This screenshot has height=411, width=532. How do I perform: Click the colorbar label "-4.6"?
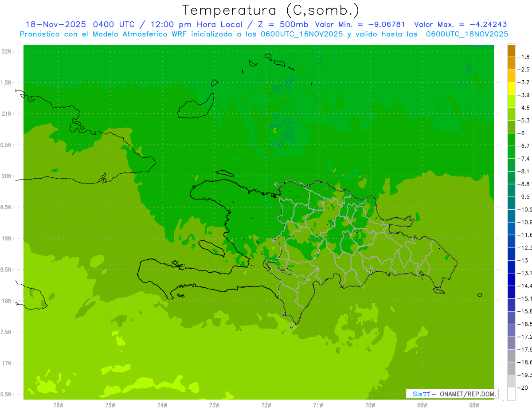(524, 108)
